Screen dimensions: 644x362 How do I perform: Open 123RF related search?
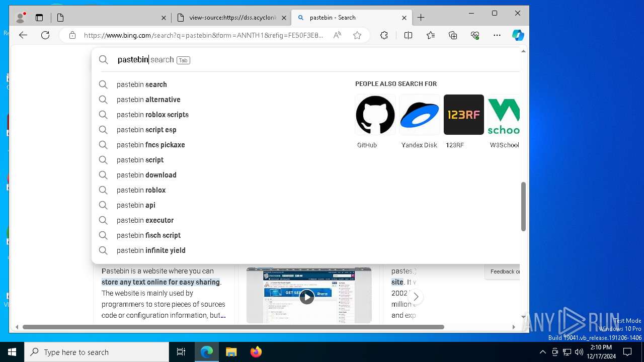point(463,122)
